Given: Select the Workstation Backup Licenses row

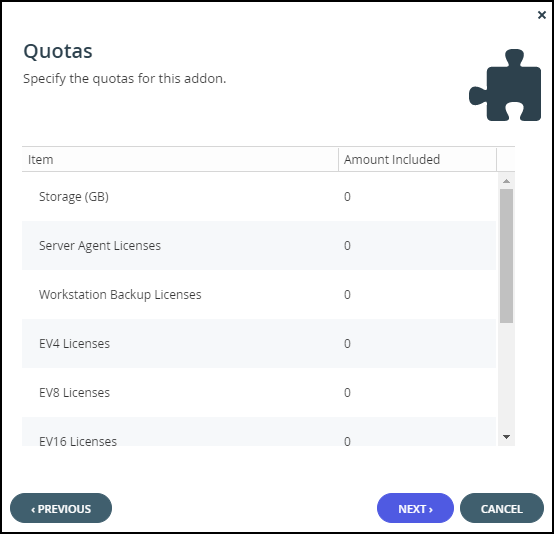Looking at the screenshot, I should click(259, 294).
